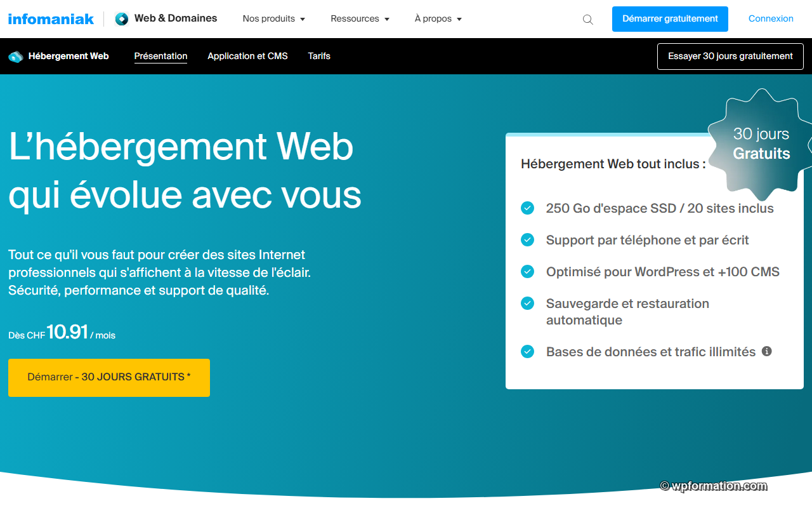This screenshot has height=508, width=812.
Task: Expand the Ressources dropdown menu
Action: tap(360, 18)
